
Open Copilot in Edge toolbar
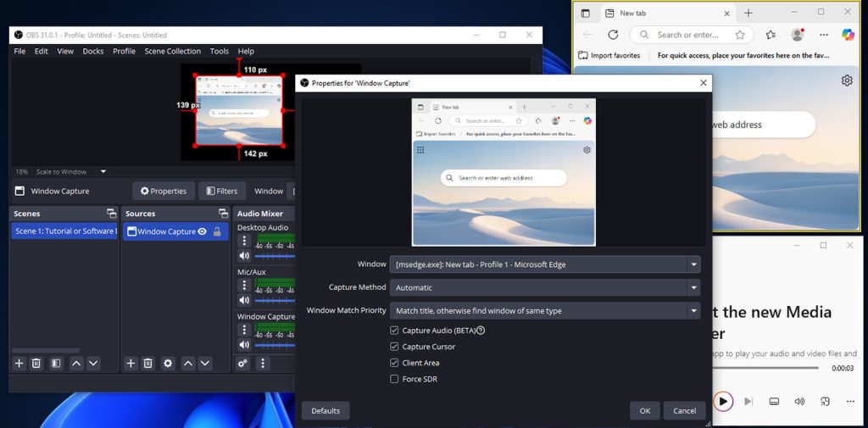coord(848,35)
